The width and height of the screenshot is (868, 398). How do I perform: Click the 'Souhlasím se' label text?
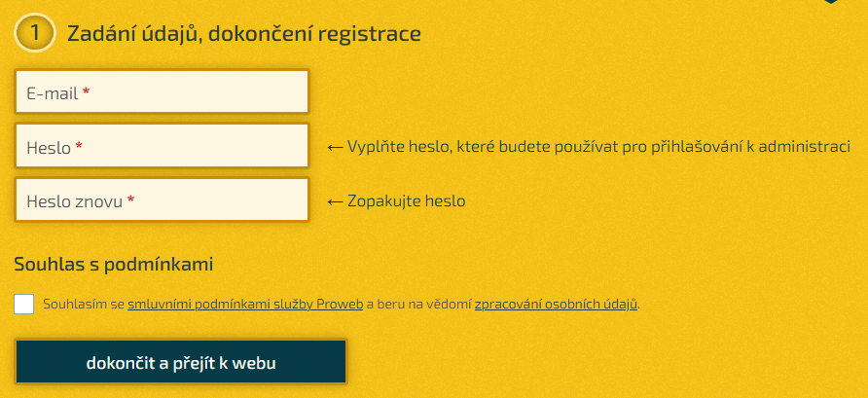coord(84,305)
